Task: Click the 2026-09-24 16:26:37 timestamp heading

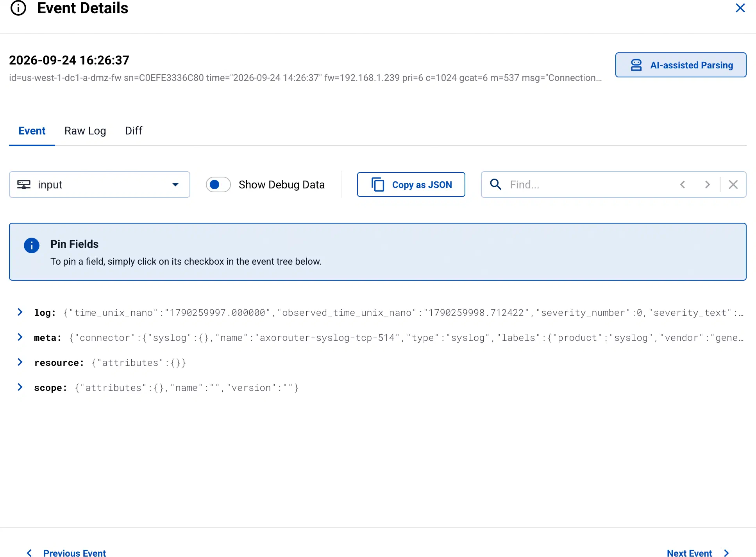Action: pos(69,60)
